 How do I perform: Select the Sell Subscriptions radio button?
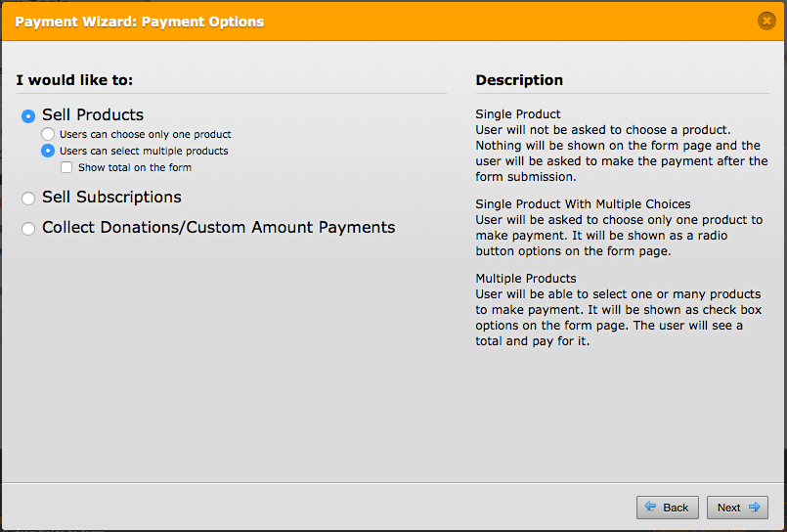point(28,199)
